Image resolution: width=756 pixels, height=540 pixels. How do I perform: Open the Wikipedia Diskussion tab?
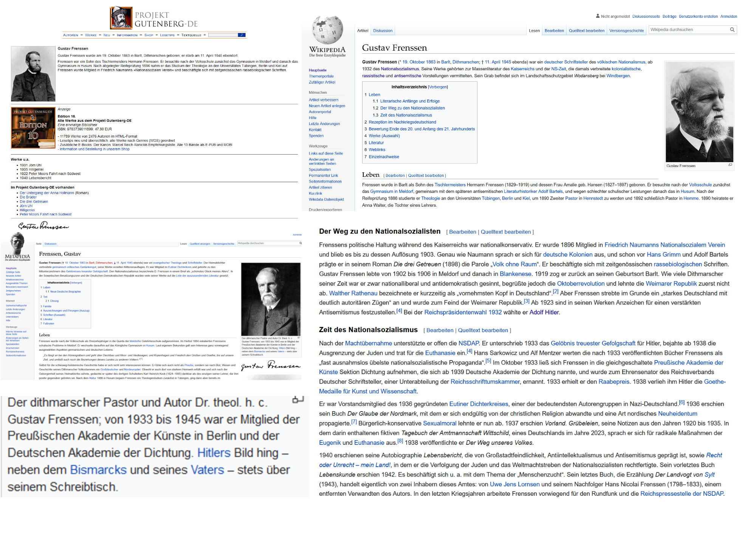point(383,31)
